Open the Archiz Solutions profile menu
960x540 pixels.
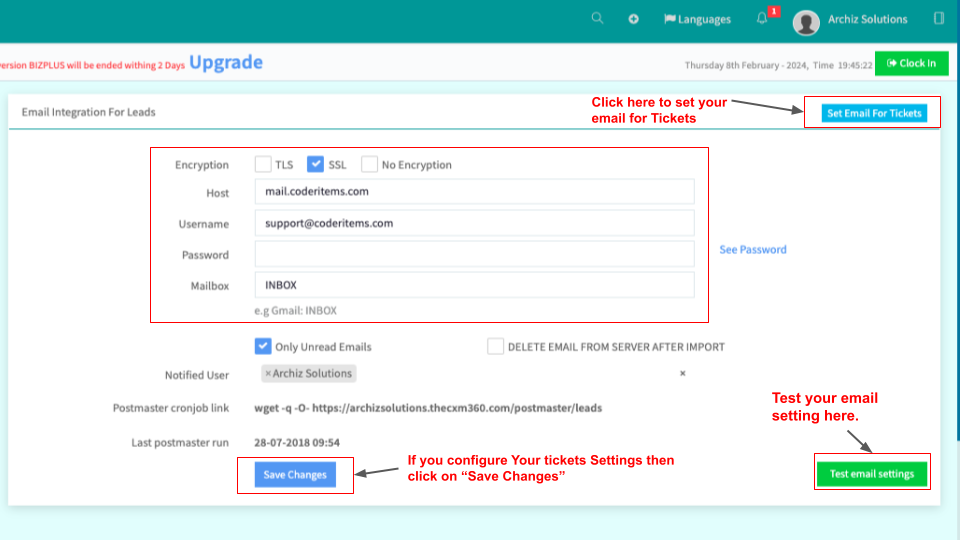(867, 19)
